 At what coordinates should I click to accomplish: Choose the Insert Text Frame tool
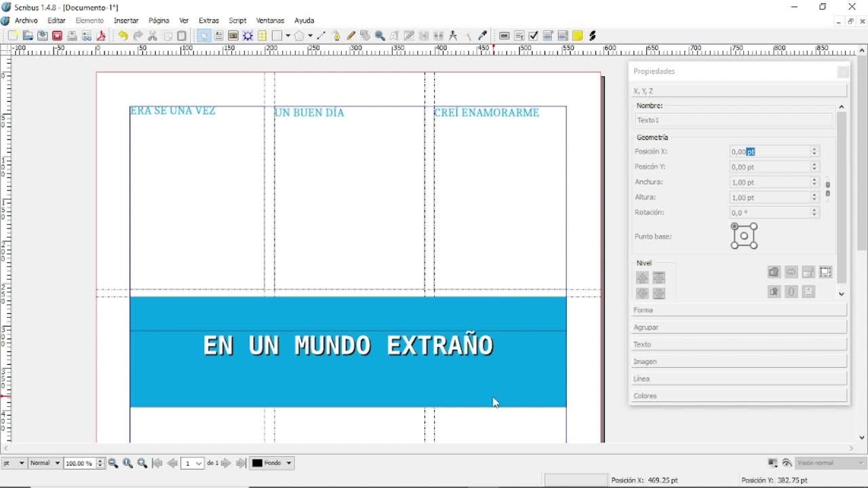[218, 36]
